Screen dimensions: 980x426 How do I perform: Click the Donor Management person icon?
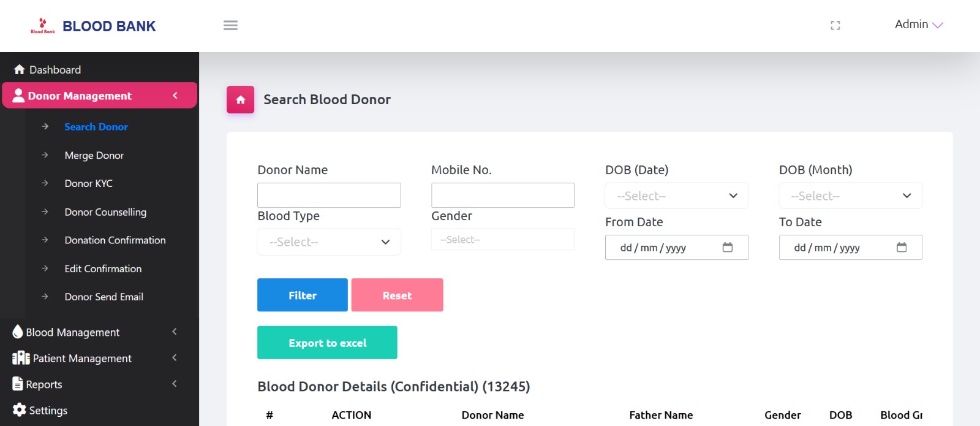coord(18,96)
